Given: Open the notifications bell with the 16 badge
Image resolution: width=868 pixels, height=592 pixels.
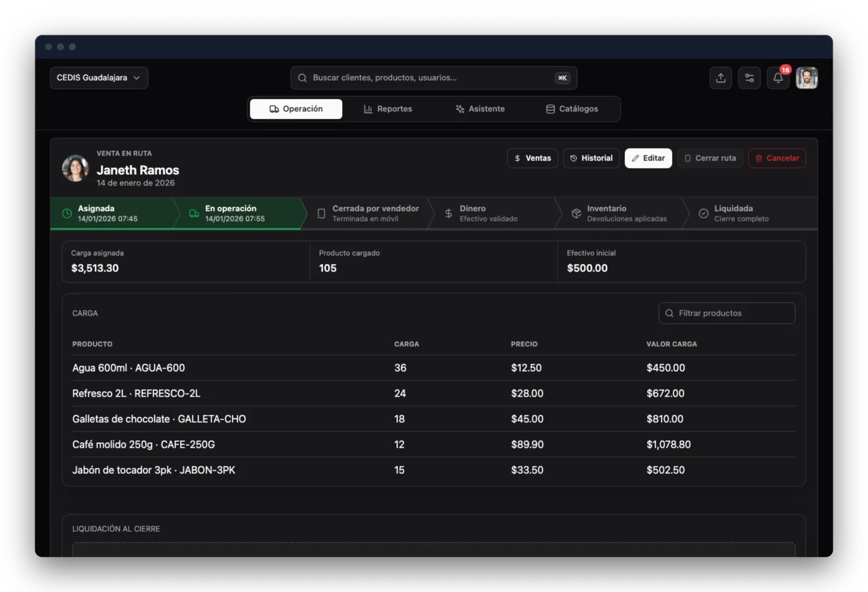Looking at the screenshot, I should 778,78.
